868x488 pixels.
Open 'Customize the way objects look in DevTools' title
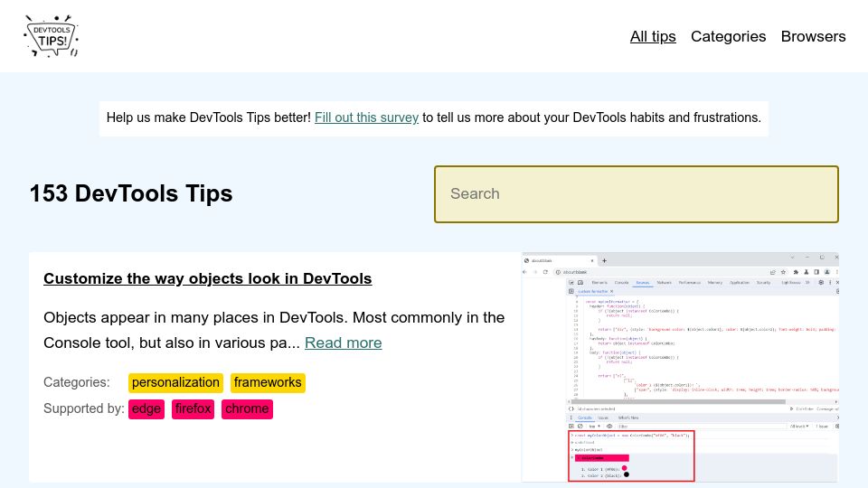click(208, 278)
